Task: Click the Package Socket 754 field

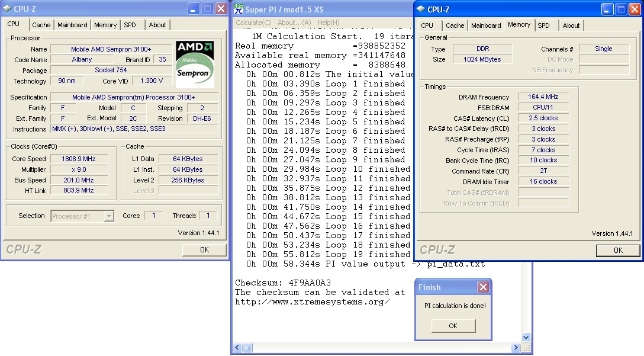Action: [111, 70]
